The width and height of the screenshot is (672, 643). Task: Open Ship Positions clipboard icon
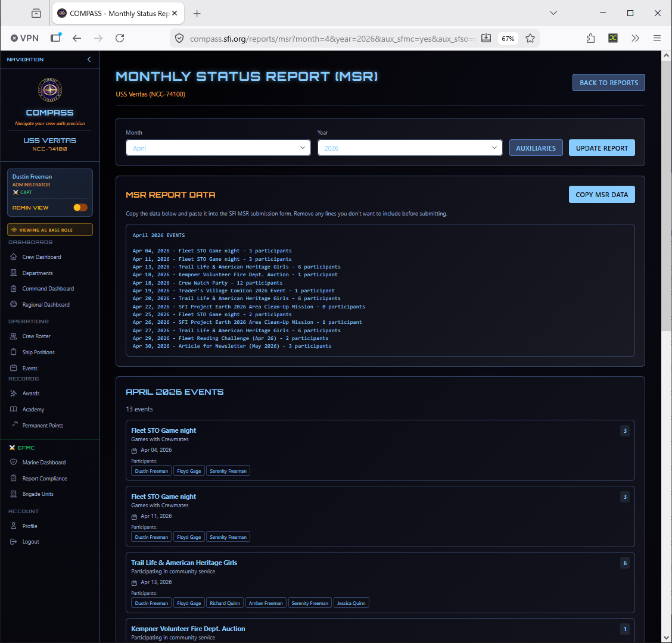(x=13, y=352)
